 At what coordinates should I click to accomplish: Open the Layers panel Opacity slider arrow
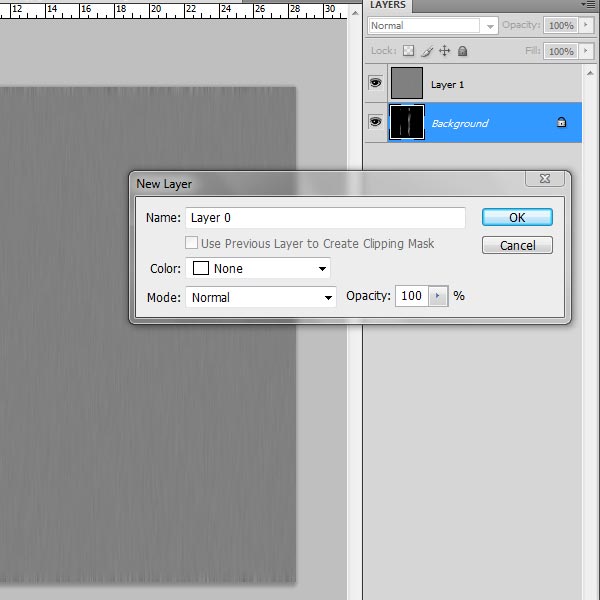[585, 25]
